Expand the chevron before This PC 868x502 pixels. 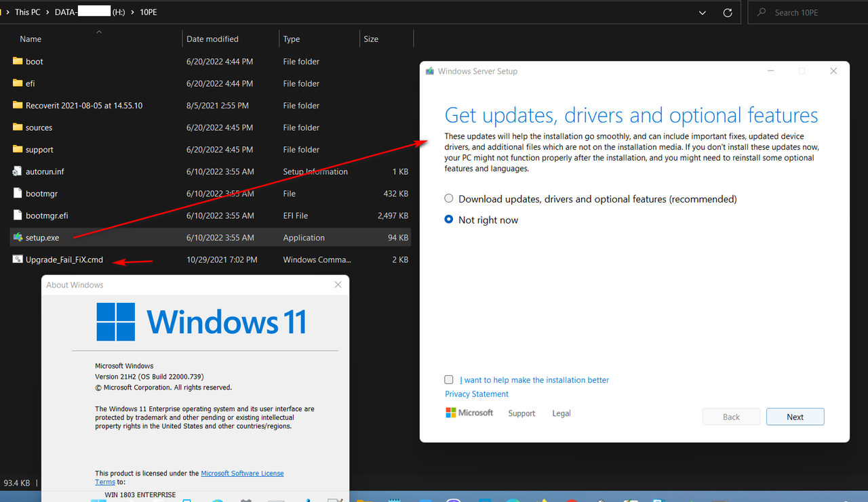7,12
